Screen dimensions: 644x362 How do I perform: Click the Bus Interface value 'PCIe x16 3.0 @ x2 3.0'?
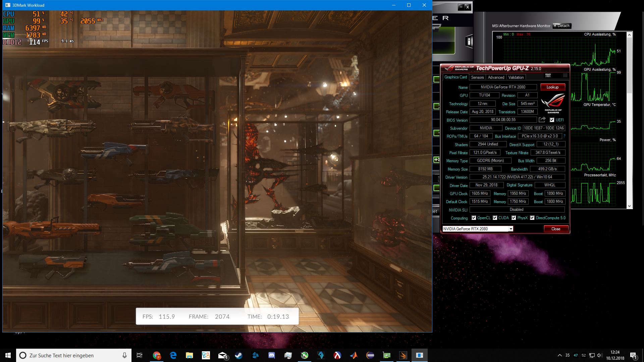[x=540, y=136]
